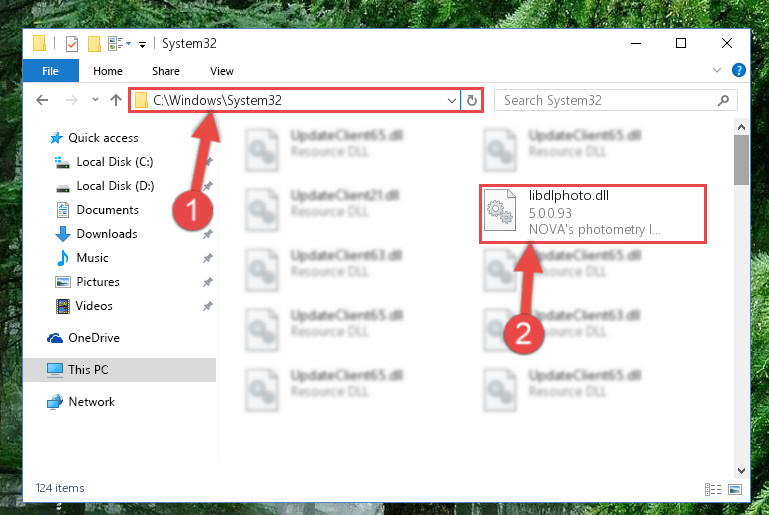Open the File menu

51,71
